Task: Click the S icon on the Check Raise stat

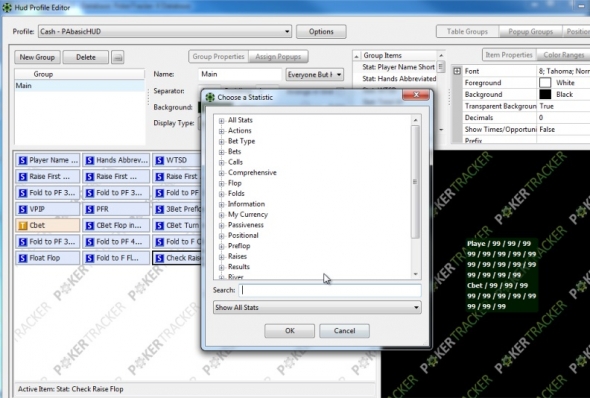Action: pos(160,258)
